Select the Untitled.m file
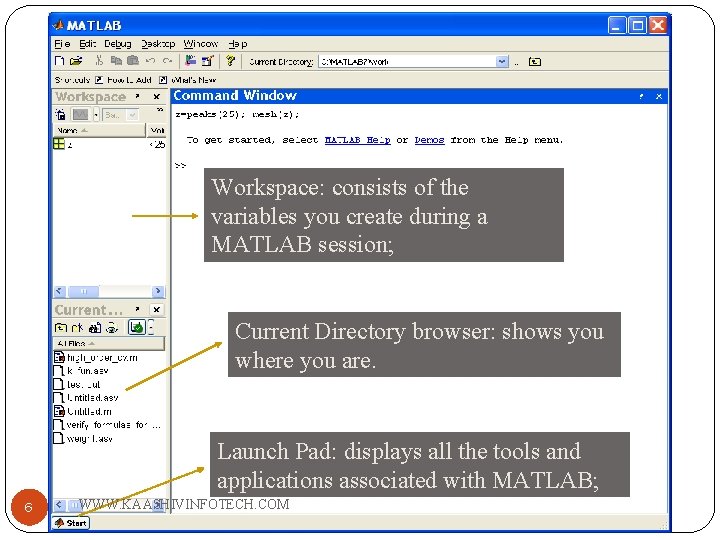 point(83,411)
